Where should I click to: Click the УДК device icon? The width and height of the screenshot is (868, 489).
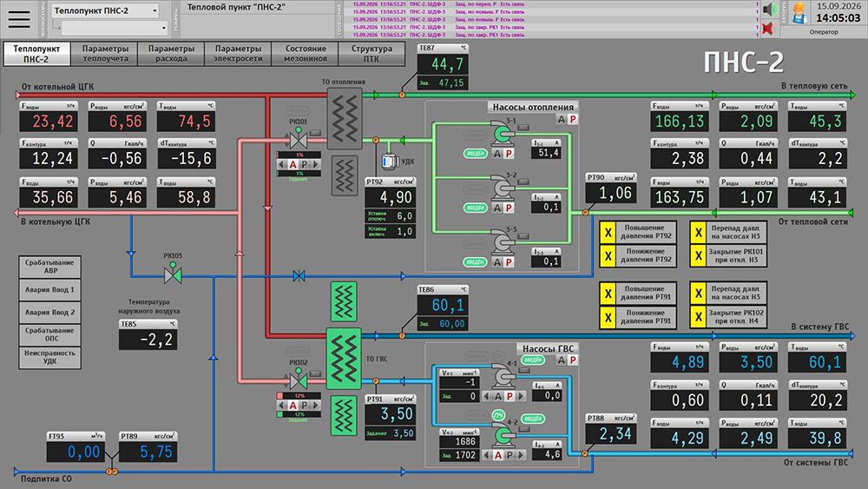tap(390, 162)
